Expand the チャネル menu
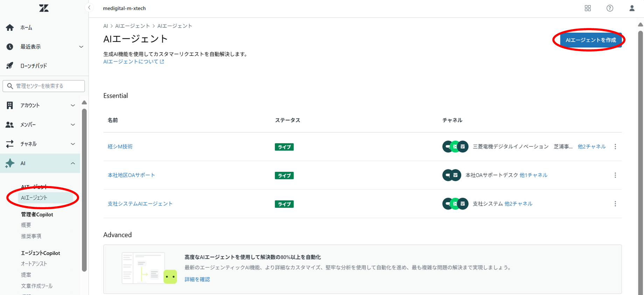Image resolution: width=644 pixels, height=295 pixels. tap(73, 144)
